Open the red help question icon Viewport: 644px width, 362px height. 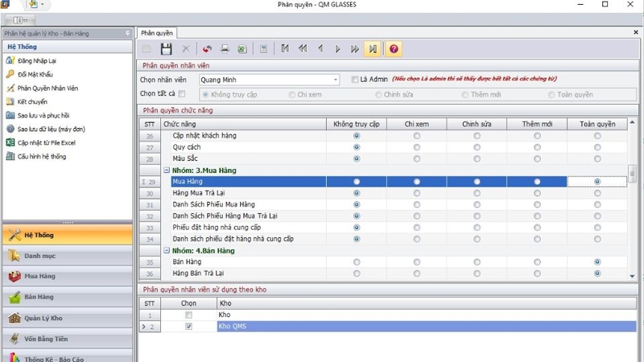click(394, 49)
